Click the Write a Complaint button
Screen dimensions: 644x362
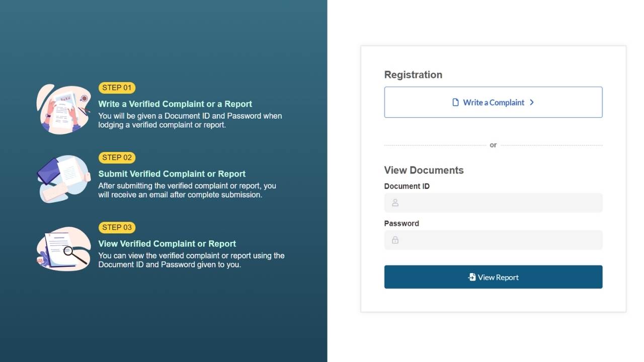pos(493,102)
